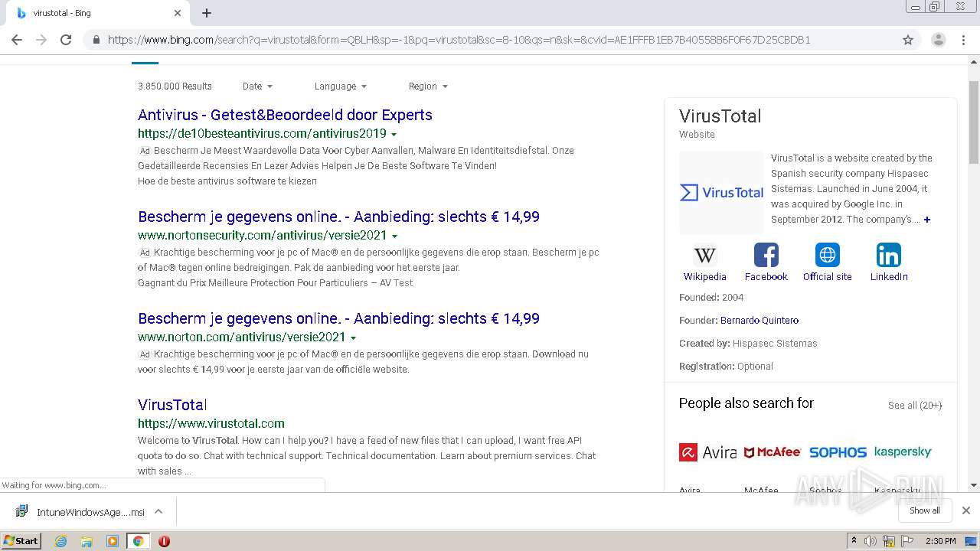Click See all (20+) related searches

[915, 406]
